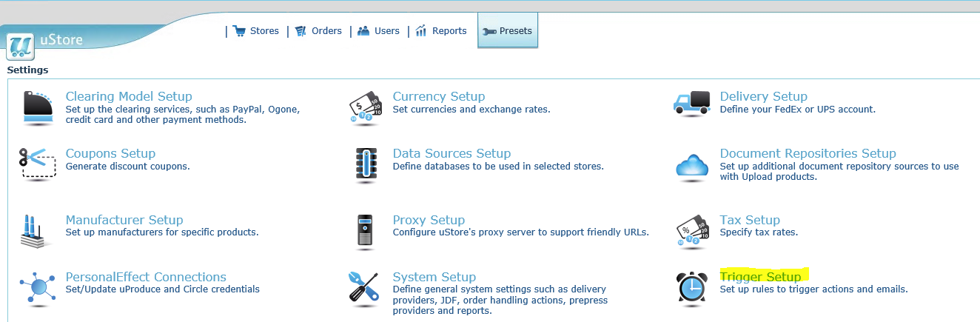
Task: Open the Orders menu
Action: [319, 31]
